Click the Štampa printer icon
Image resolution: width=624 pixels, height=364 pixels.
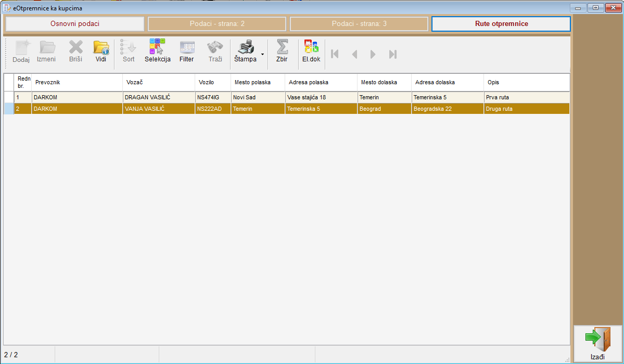245,48
